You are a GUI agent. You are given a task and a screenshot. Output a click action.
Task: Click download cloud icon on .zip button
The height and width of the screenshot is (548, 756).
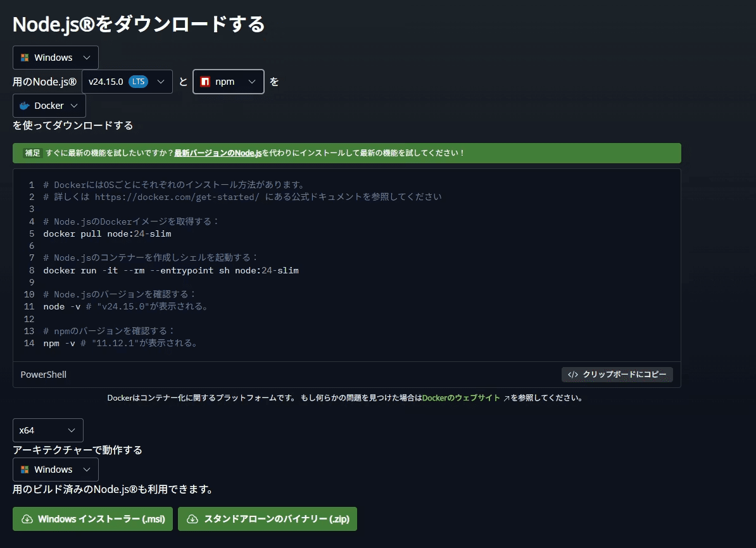pyautogui.click(x=192, y=519)
